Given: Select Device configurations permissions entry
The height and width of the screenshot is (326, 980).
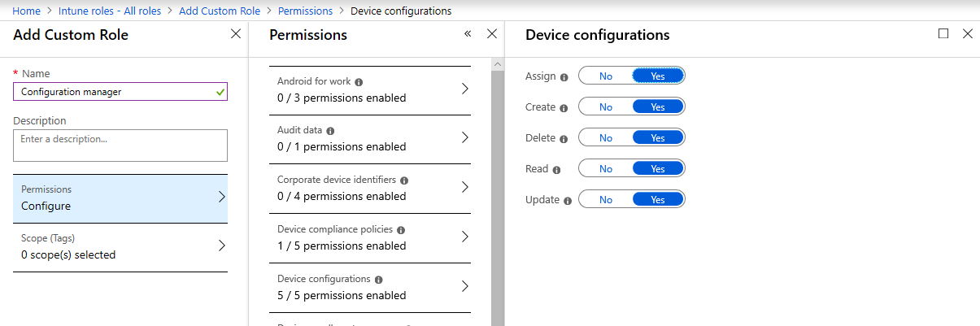Looking at the screenshot, I should coord(369,287).
